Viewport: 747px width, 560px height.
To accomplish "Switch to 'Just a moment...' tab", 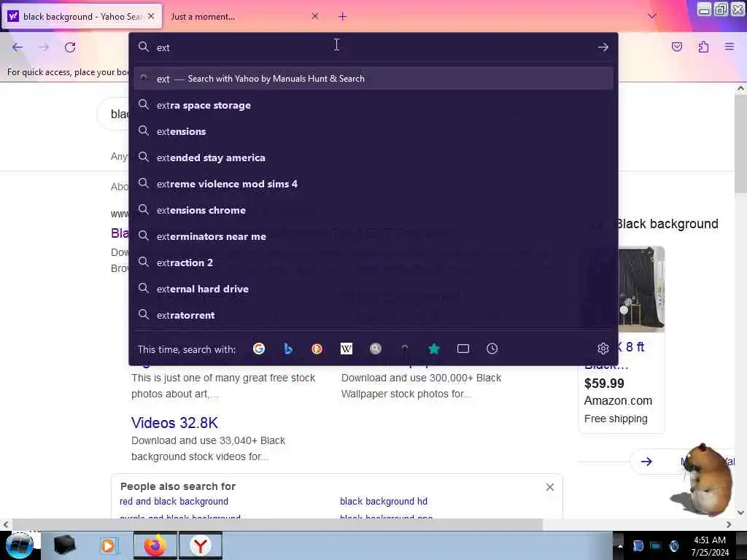I will tap(244, 17).
